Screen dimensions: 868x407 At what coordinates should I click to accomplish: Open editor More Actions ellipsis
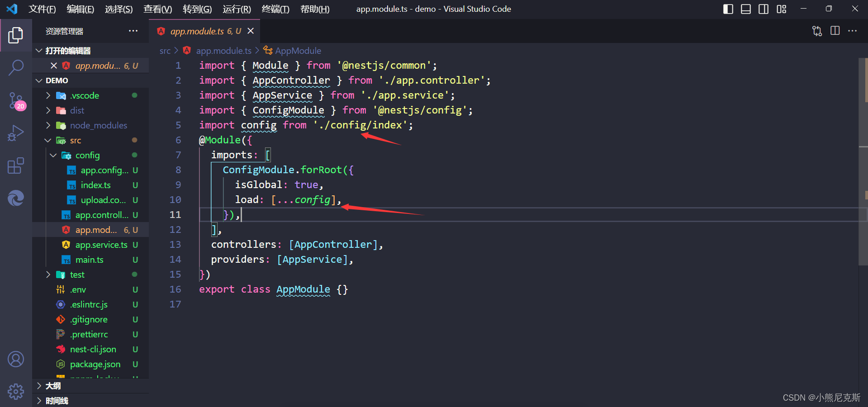click(x=853, y=31)
